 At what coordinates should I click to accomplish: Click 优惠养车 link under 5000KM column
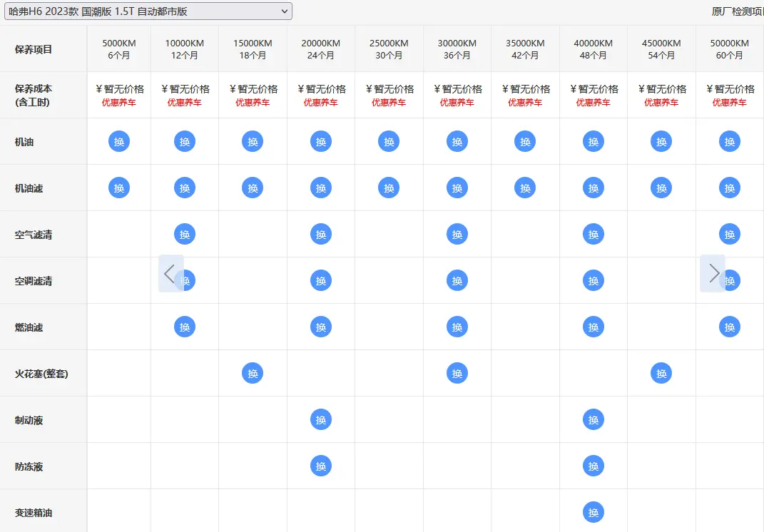(x=119, y=103)
